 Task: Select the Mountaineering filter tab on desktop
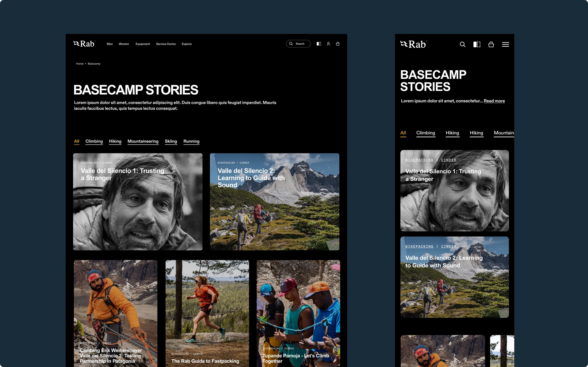tap(143, 141)
